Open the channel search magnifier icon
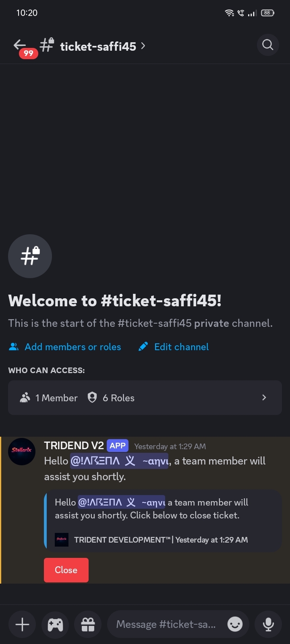Viewport: 290px width, 644px height. click(x=268, y=45)
